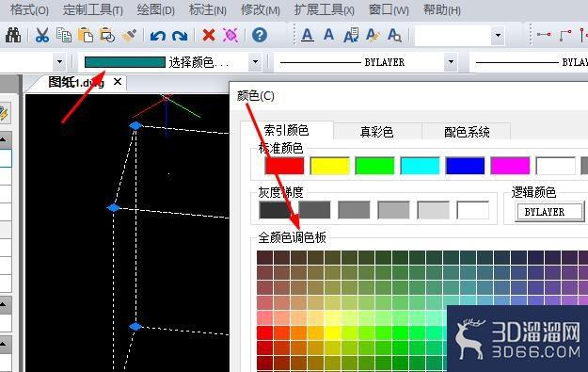Screen dimensions: 588x372
Task: Open the Draw(D) menu
Action: point(155,9)
